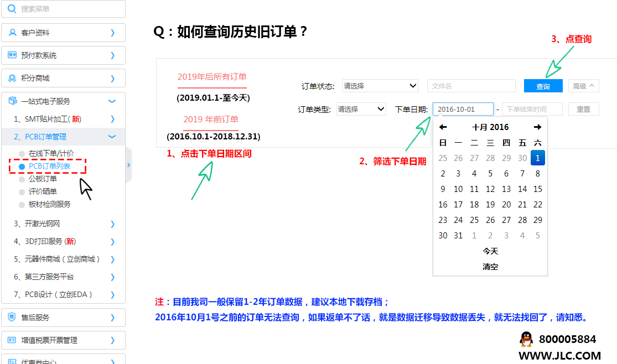
Task: Expand the 元器件商城 chevron
Action: pos(113,259)
